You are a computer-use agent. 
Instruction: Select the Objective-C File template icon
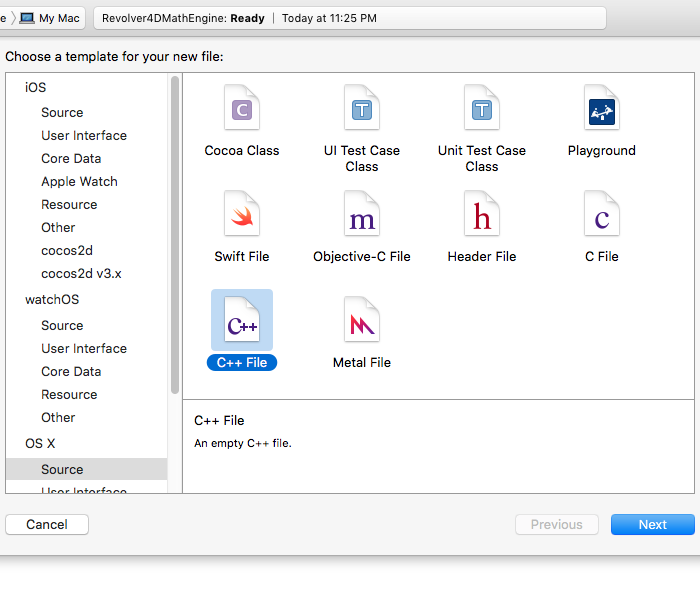[x=362, y=213]
